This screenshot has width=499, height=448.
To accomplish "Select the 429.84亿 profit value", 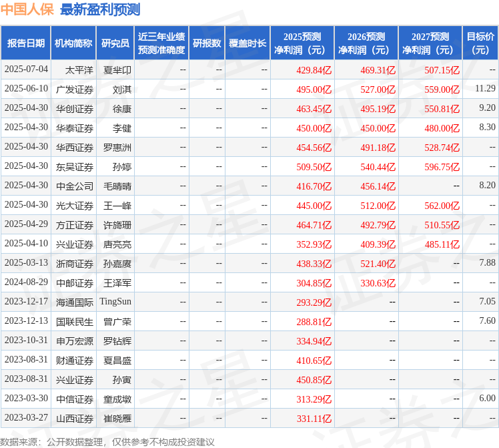I will click(x=314, y=70).
